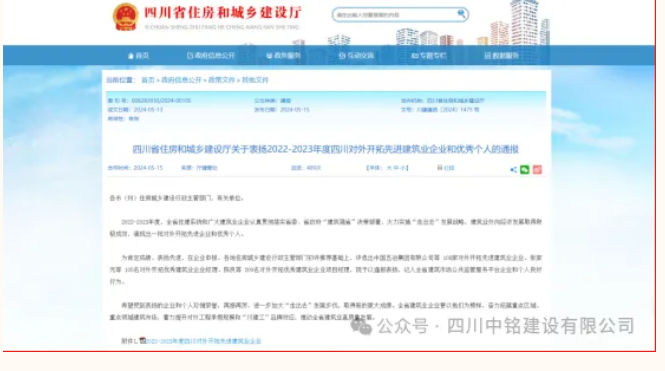This screenshot has width=665, height=371.
Task: Open the 首页 navigation item
Action: point(139,56)
